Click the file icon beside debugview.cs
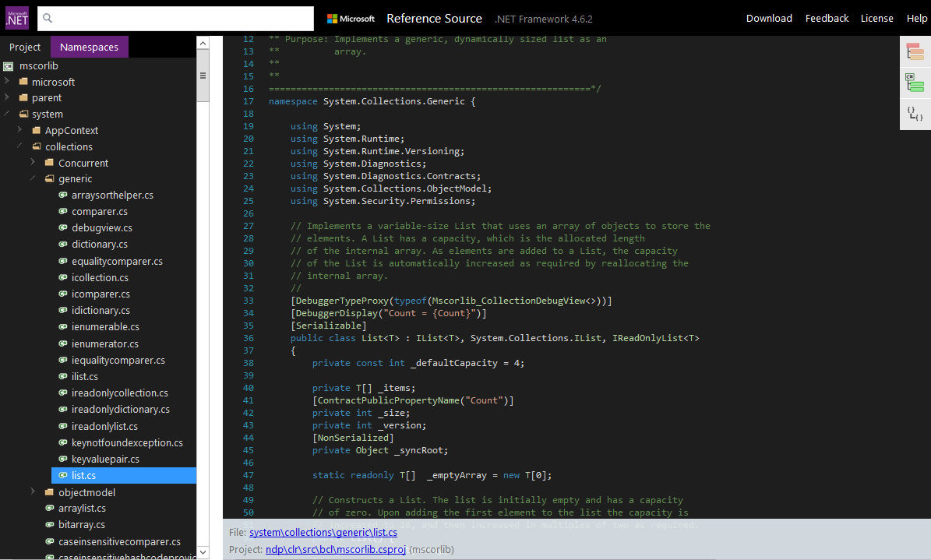 (63, 227)
